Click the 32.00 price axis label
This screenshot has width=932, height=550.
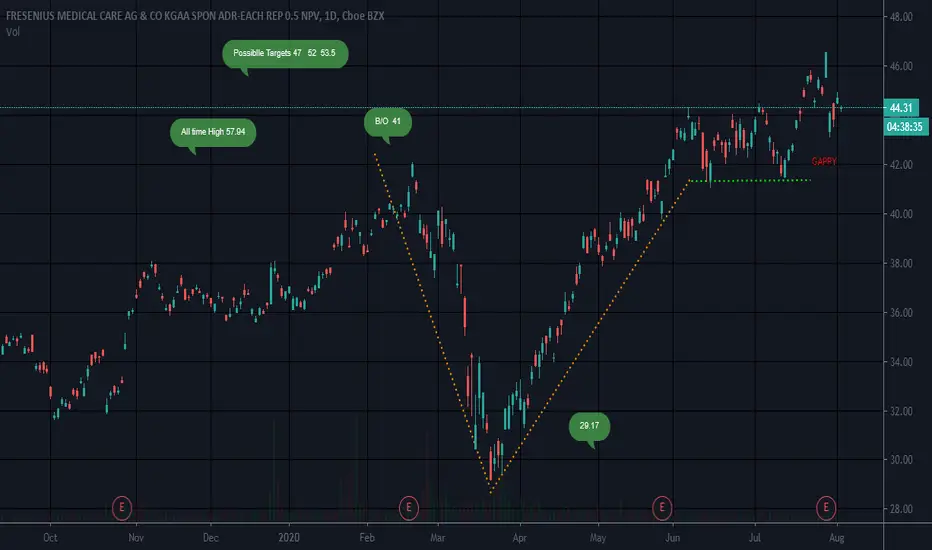[900, 411]
